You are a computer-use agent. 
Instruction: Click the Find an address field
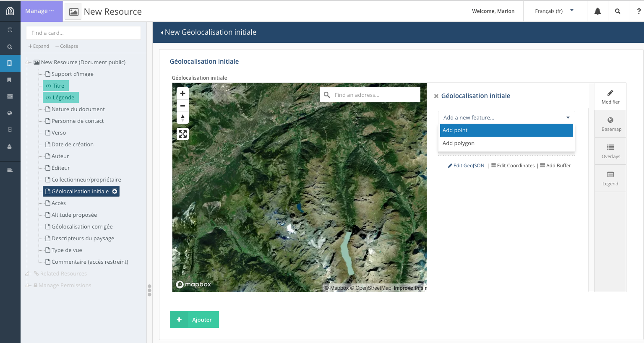pos(375,95)
